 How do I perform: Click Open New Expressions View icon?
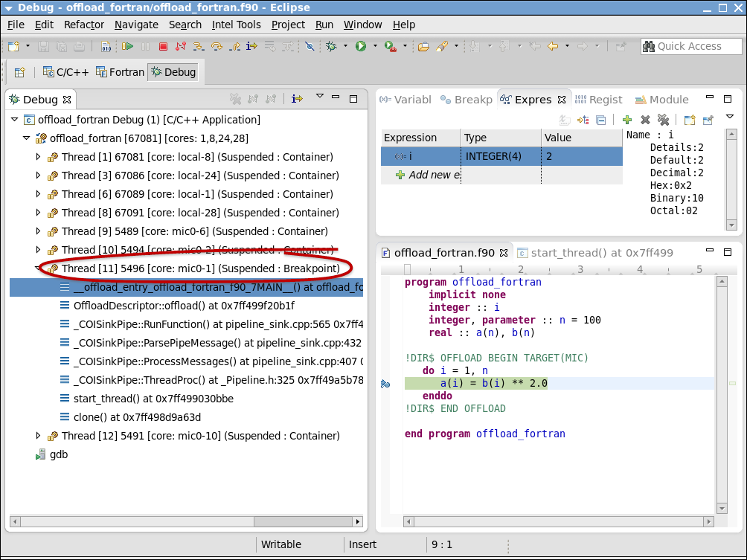[x=690, y=120]
